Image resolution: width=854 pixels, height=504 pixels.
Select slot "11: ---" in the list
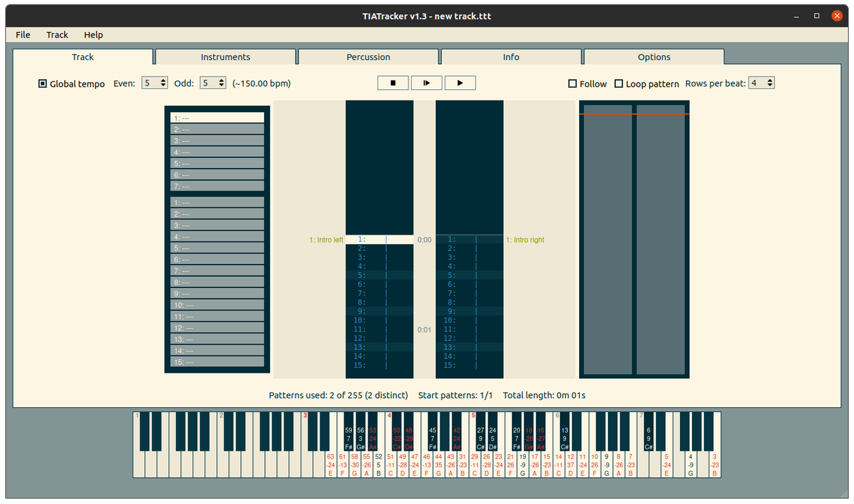click(217, 316)
